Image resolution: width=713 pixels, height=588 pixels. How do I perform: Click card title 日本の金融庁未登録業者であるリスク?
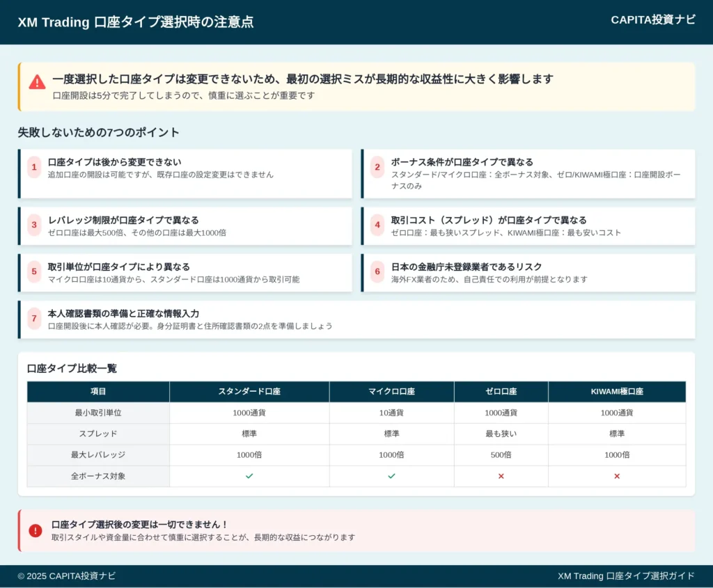click(x=467, y=267)
